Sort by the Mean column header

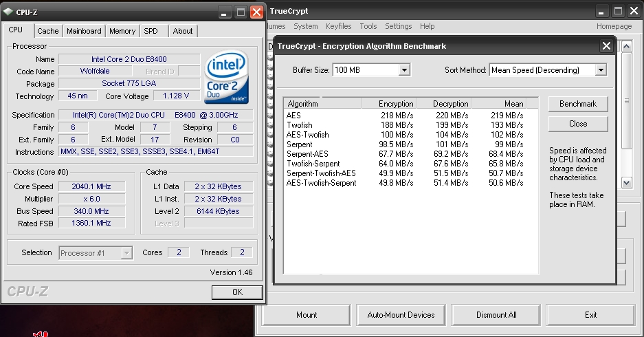pyautogui.click(x=499, y=104)
